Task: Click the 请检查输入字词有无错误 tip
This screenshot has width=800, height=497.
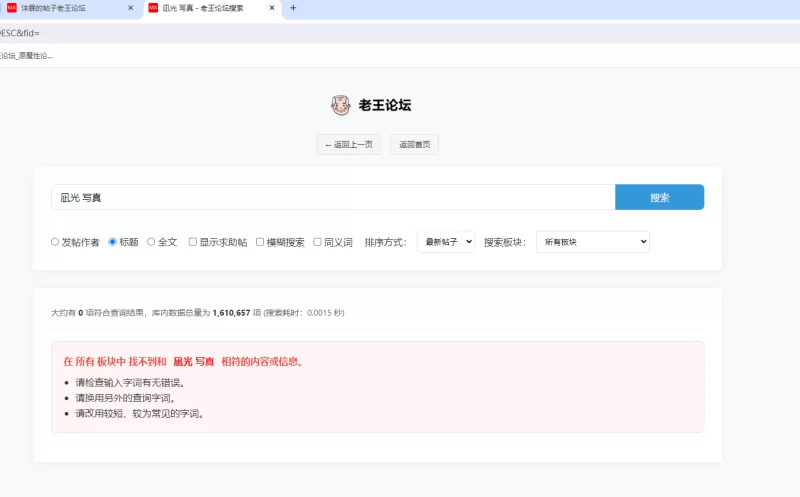Action: 130,383
